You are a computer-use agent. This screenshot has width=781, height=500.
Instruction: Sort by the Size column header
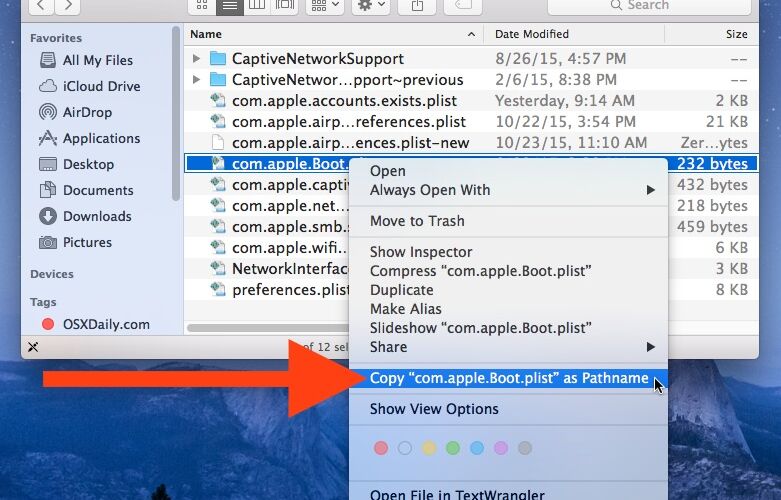point(712,34)
